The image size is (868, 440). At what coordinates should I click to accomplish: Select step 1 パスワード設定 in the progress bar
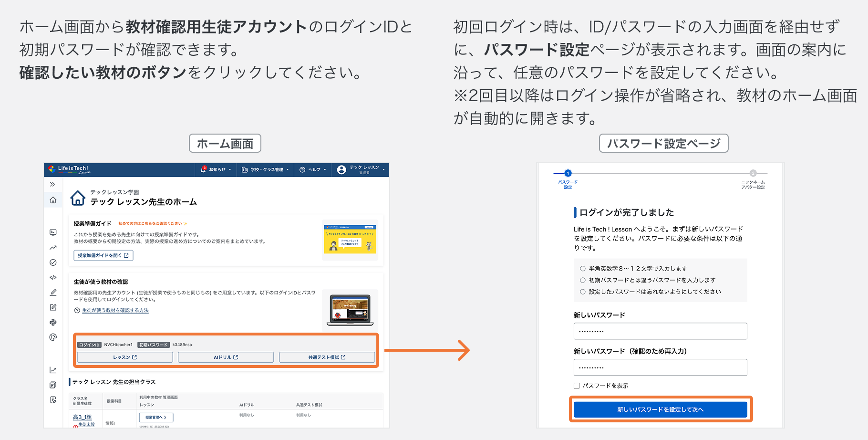[x=568, y=179]
